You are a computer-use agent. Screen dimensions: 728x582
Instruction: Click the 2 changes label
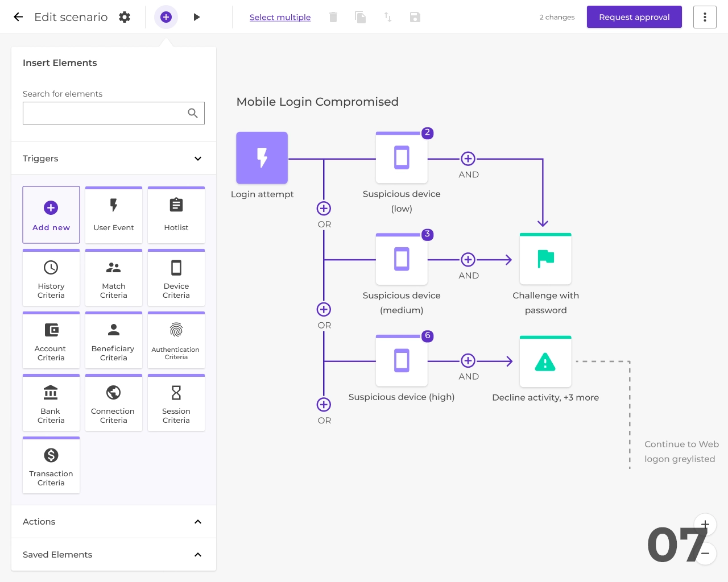pyautogui.click(x=557, y=17)
